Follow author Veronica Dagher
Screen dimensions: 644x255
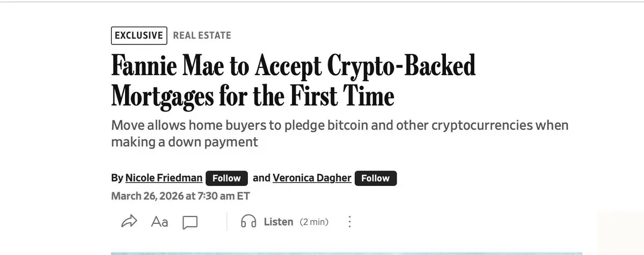[x=376, y=178]
